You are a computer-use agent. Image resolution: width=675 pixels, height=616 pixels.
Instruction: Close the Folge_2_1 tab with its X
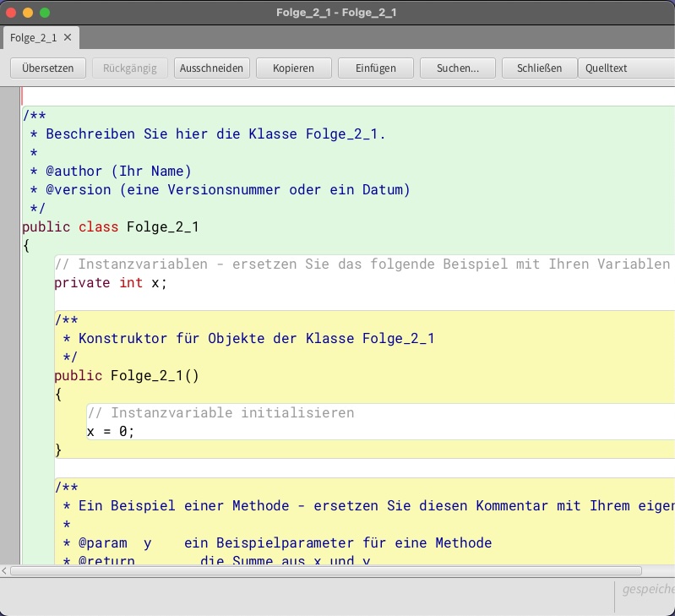[x=68, y=38]
